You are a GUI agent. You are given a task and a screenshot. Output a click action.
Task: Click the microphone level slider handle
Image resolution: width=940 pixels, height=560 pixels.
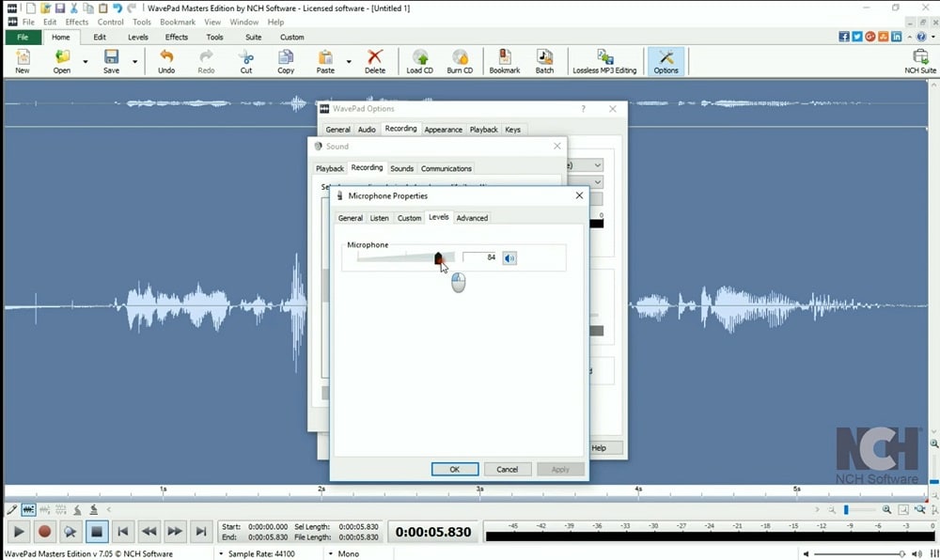[438, 258]
